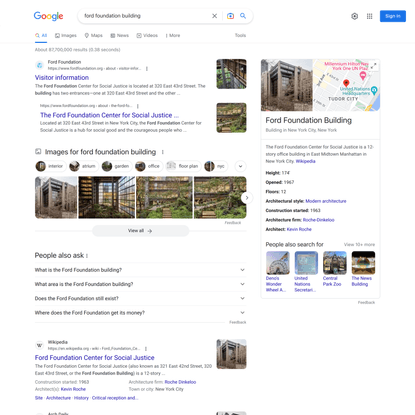415x415 pixels.
Task: Click the View all images button
Action: 140,231
